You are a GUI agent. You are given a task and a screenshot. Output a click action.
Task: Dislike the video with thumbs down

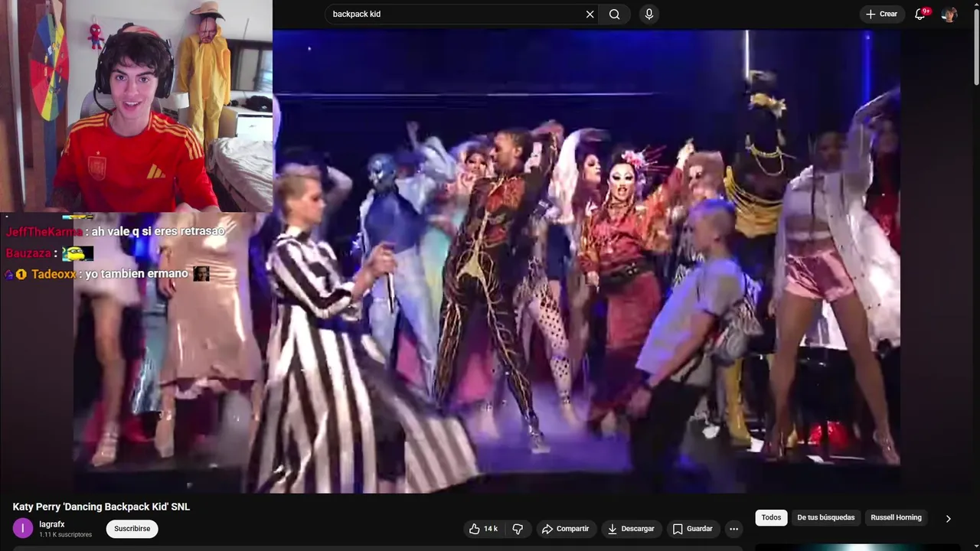tap(518, 529)
